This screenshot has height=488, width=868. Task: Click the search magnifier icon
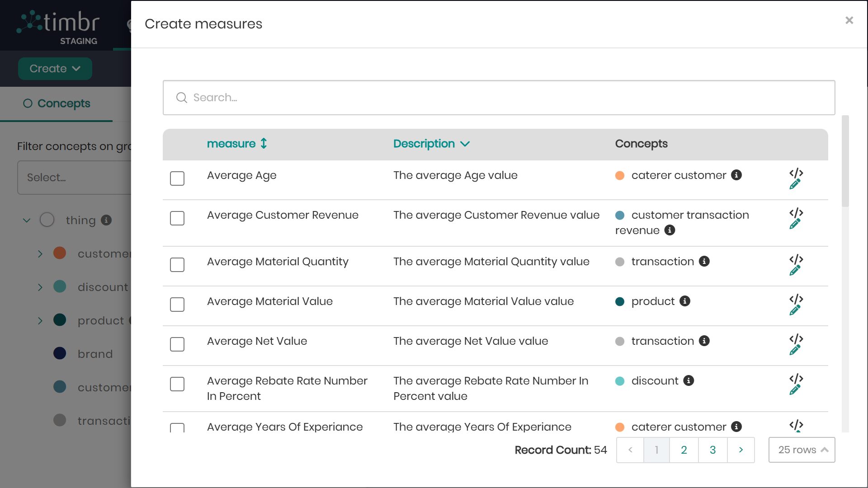182,98
